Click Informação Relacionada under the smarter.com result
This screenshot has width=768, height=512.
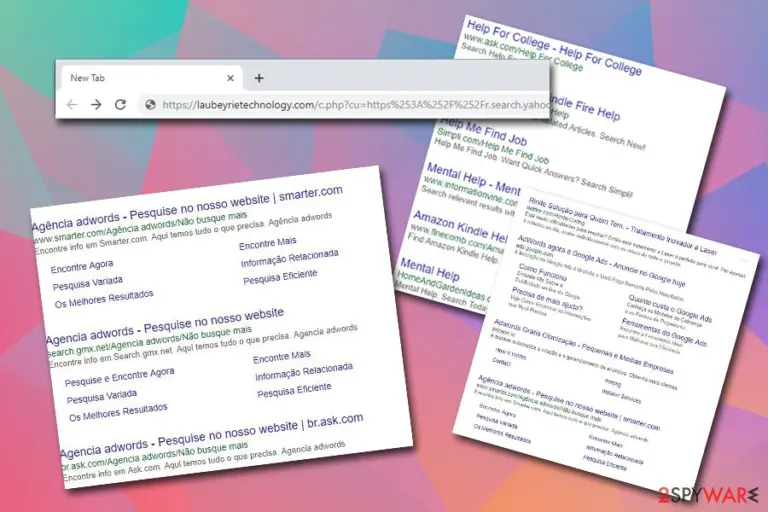click(x=289, y=258)
